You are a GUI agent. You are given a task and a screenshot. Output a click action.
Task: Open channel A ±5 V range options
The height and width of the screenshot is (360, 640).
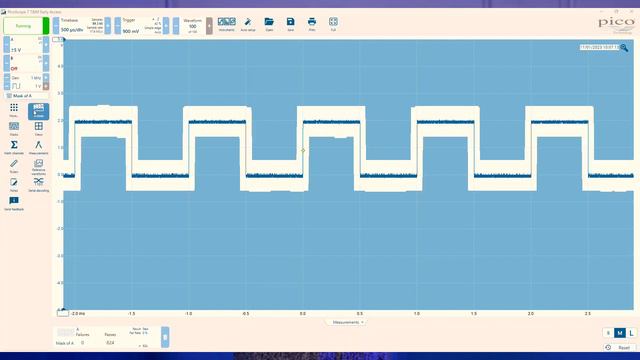point(26,44)
